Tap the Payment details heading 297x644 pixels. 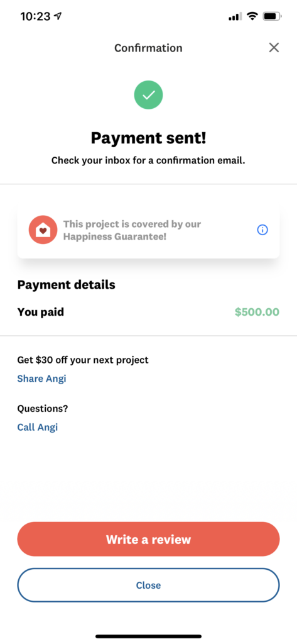pyautogui.click(x=66, y=285)
